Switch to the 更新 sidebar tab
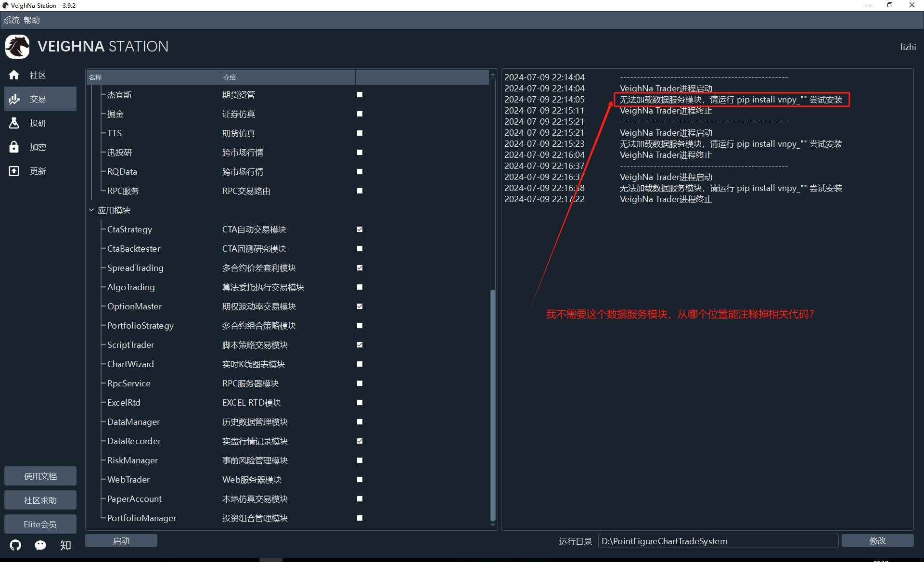 pos(40,171)
